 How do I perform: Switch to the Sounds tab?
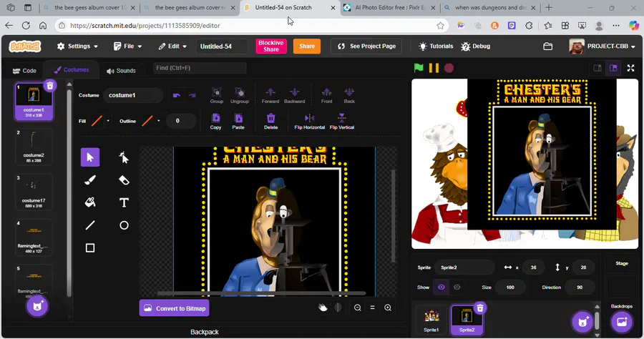coord(121,71)
